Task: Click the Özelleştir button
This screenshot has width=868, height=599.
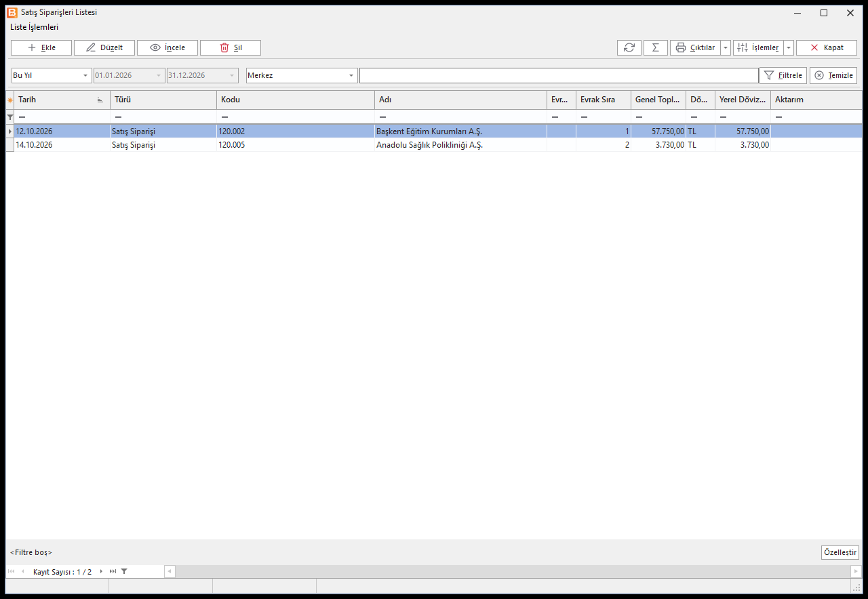Action: (x=840, y=552)
